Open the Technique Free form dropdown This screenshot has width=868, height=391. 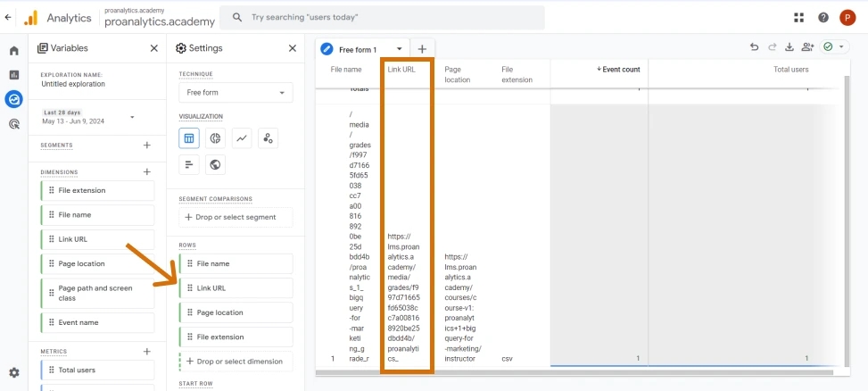(236, 93)
